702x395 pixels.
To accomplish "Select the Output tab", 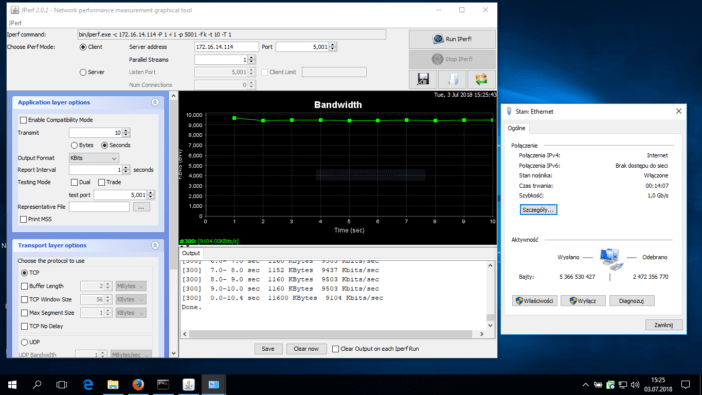I will tap(191, 253).
